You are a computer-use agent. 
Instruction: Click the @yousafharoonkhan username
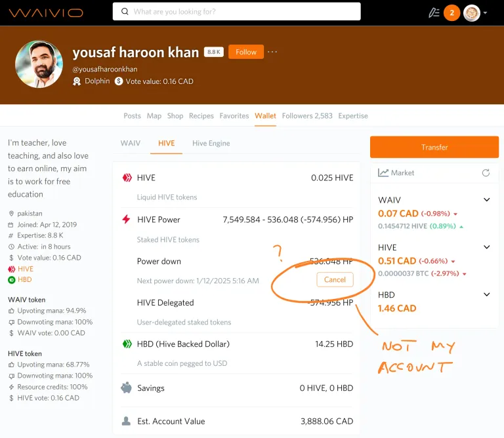pos(105,69)
